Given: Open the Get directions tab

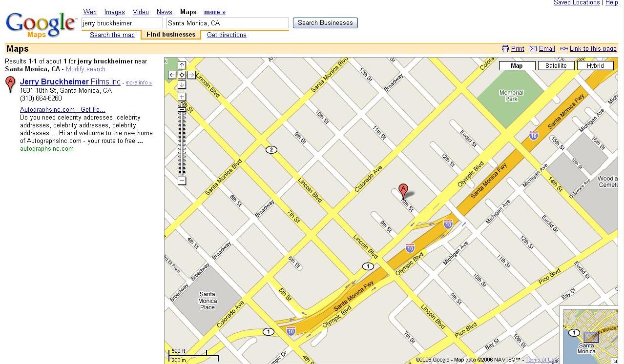Looking at the screenshot, I should (x=227, y=35).
